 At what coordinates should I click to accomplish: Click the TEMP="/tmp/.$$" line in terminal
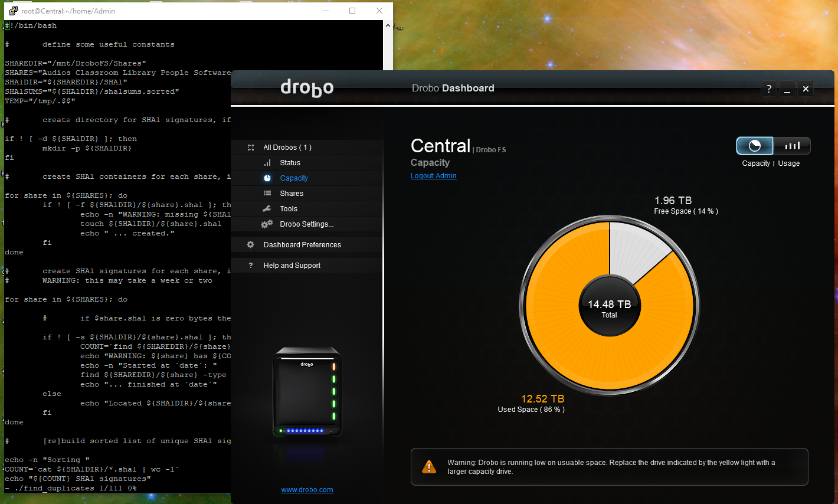[40, 101]
